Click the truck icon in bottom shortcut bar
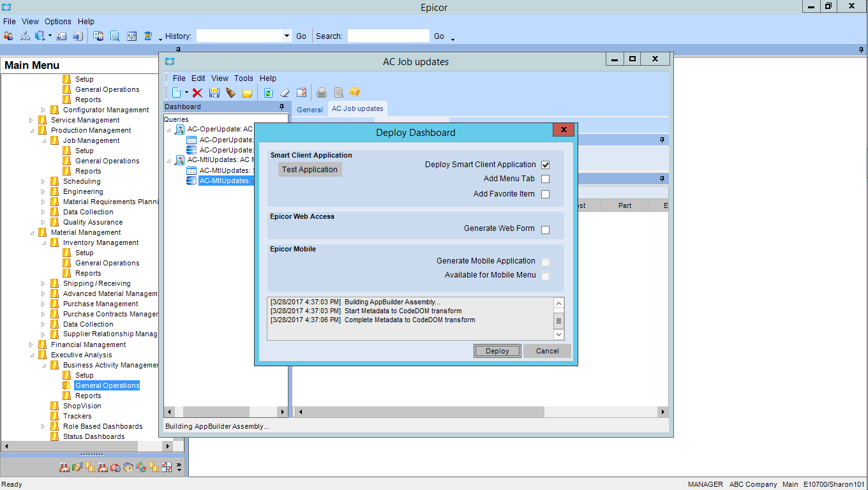Image resolution: width=868 pixels, height=490 pixels. pyautogui.click(x=116, y=468)
